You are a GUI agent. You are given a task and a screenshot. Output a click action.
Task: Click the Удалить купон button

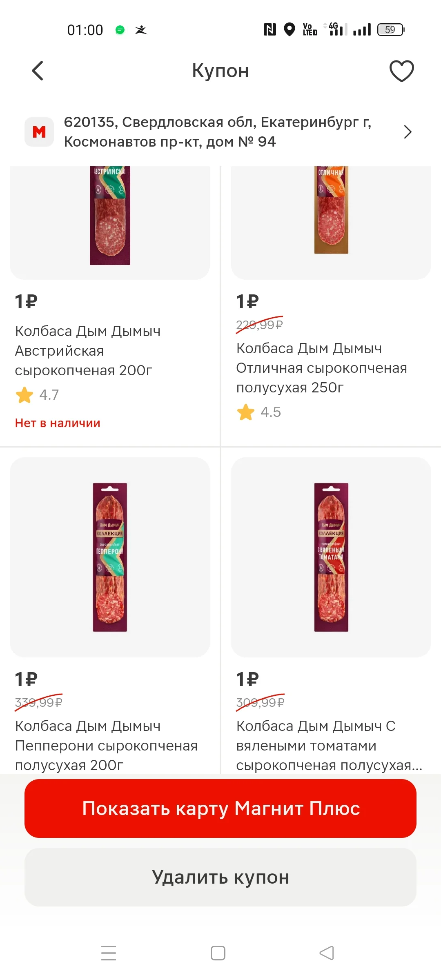tap(220, 877)
